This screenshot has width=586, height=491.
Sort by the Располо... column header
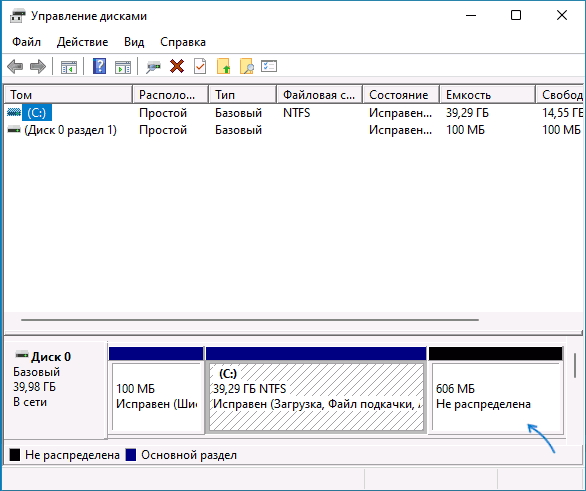(x=170, y=95)
